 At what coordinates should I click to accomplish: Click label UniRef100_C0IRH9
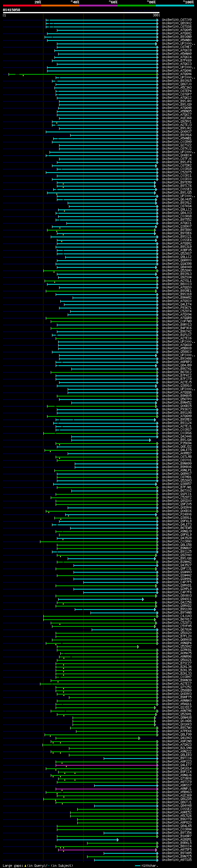[x=177, y=142]
